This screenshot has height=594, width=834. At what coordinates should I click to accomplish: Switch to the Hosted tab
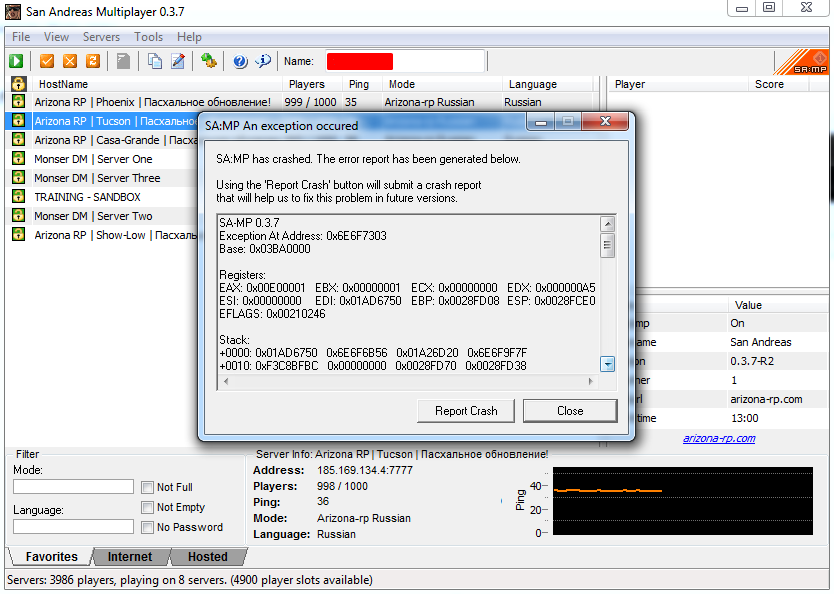(207, 557)
